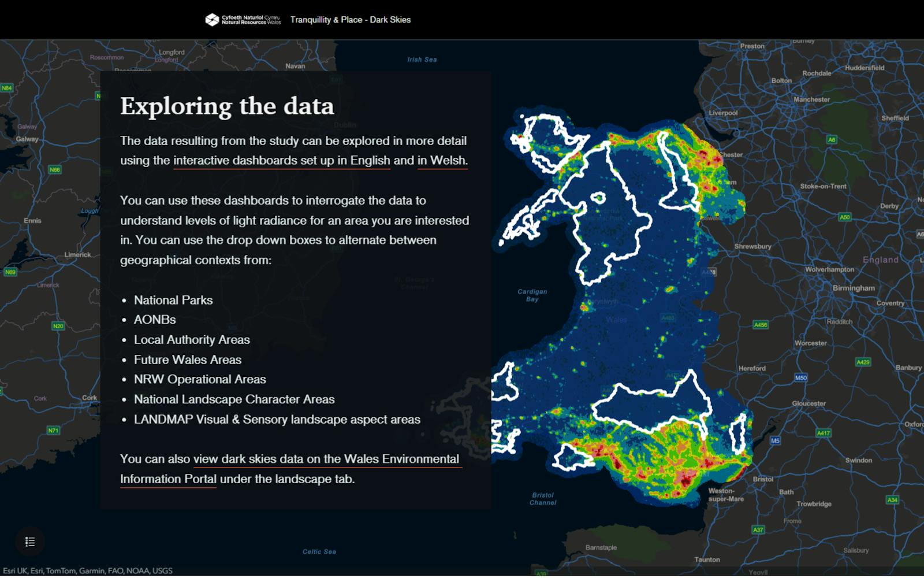
Task: Open the interactive dashboards in English link
Action: tap(282, 161)
